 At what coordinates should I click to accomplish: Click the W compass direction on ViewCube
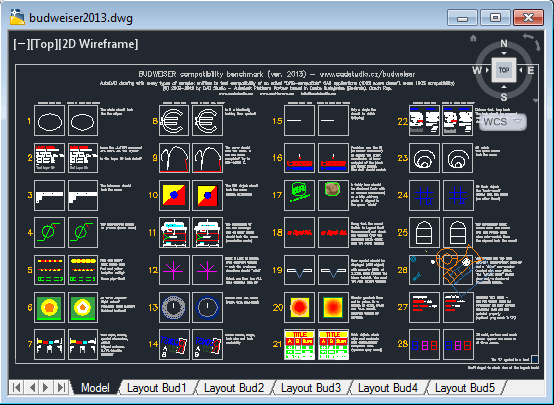tap(477, 70)
